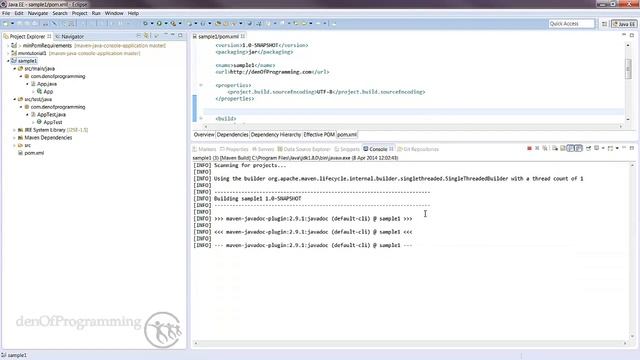Viewport: 640px width, 360px height.
Task: Select the Effective POM tab
Action: point(319,134)
